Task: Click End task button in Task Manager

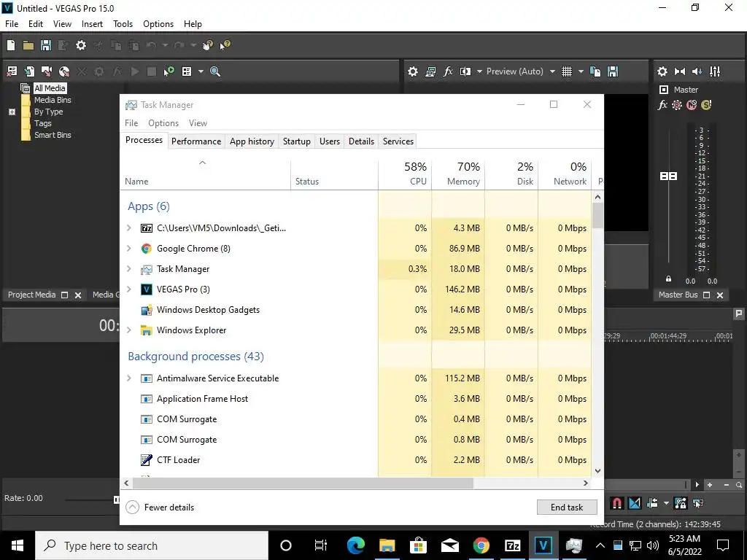Action: point(567,507)
